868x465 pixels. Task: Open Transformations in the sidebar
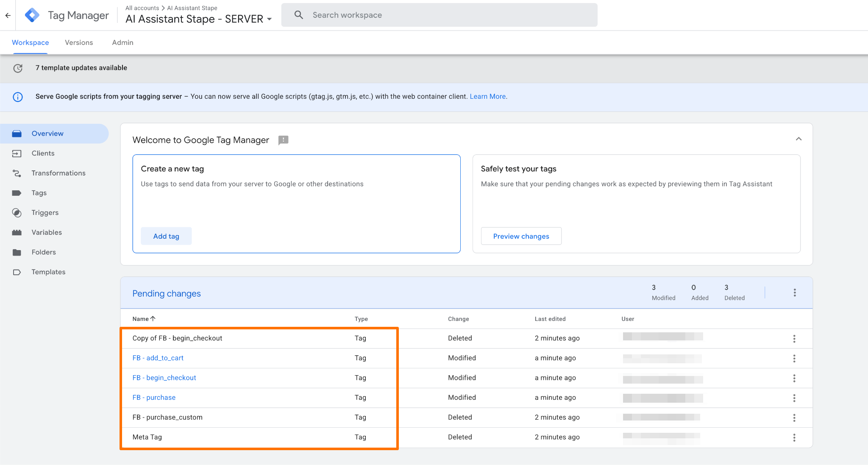click(54, 173)
